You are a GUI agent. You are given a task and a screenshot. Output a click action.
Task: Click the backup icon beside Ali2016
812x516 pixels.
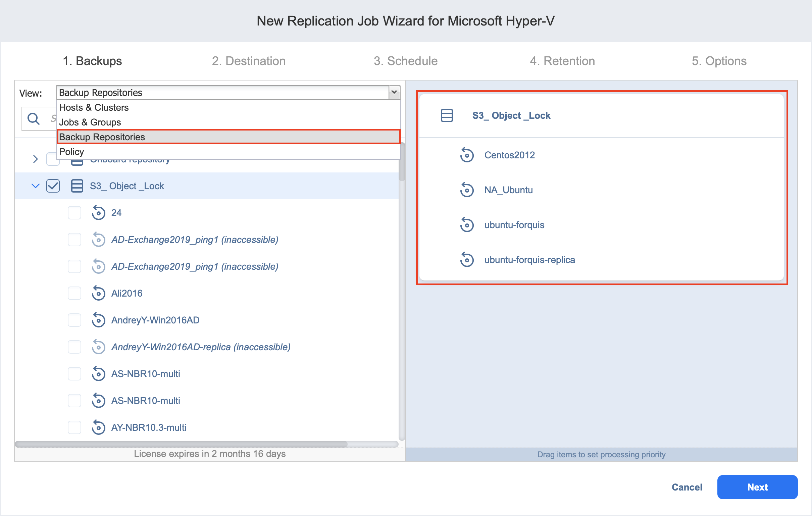click(x=98, y=294)
